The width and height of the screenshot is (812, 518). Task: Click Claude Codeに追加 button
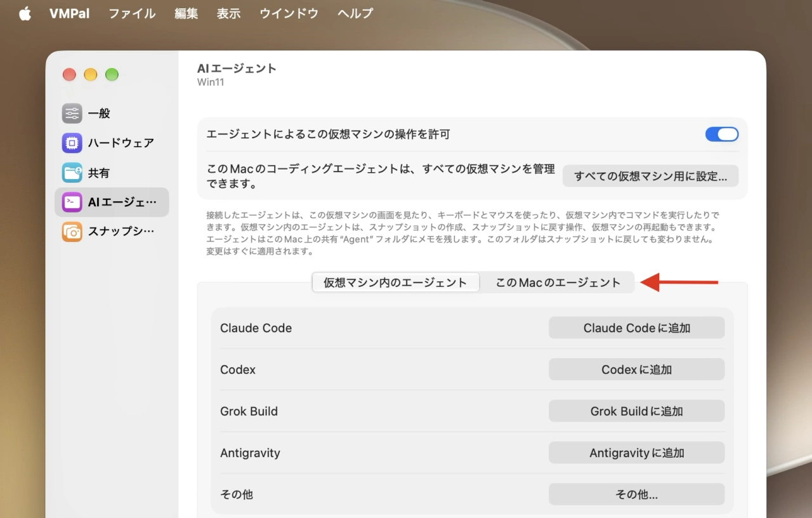636,328
